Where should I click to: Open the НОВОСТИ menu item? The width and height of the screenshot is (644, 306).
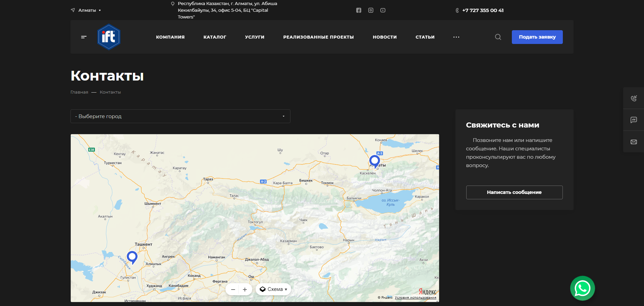pyautogui.click(x=385, y=37)
